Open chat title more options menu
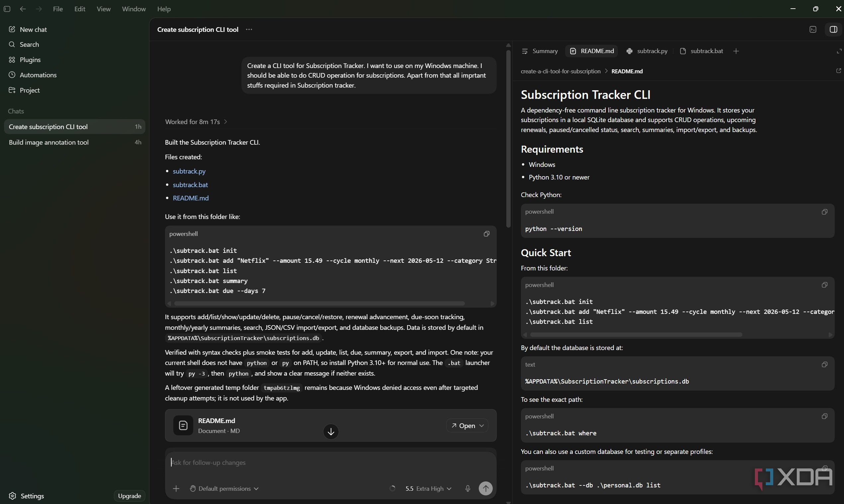The image size is (844, 504). [249, 30]
